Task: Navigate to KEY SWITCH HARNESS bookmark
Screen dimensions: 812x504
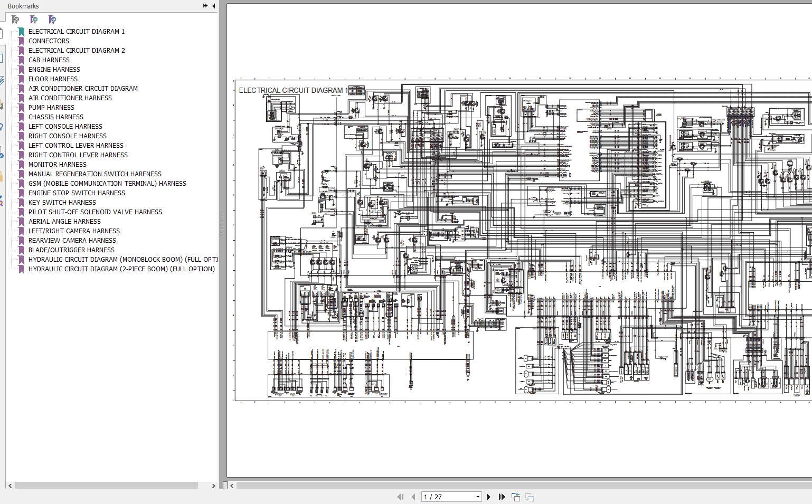Action: click(62, 202)
